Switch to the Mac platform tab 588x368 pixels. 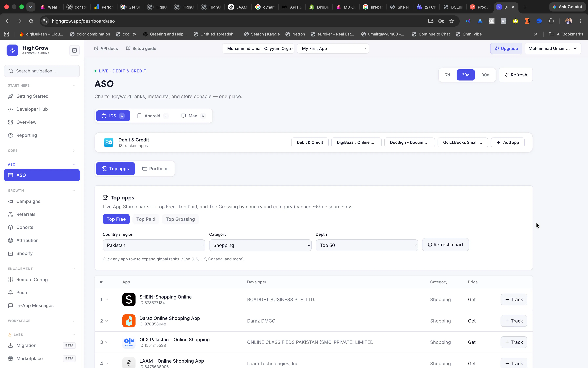(193, 116)
